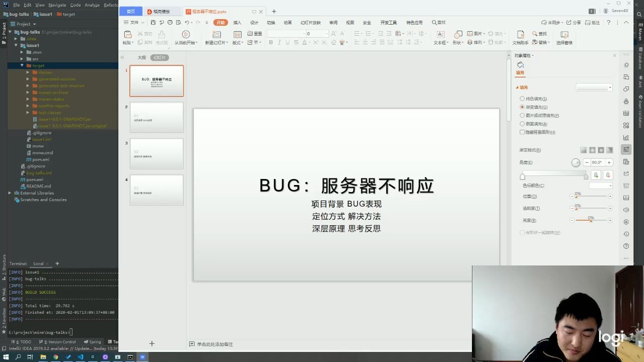The height and width of the screenshot is (362, 644).
Task: Open the insert tab in WPS ribbon
Action: (237, 23)
